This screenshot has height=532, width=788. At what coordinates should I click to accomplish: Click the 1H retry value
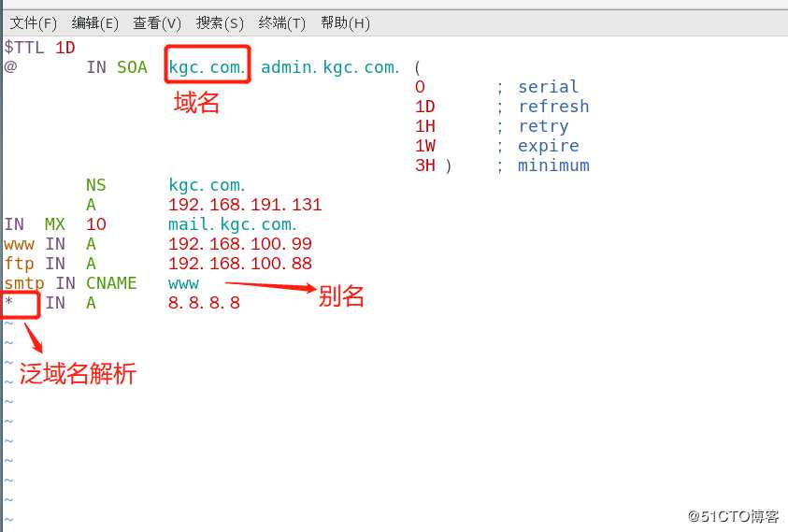[425, 126]
